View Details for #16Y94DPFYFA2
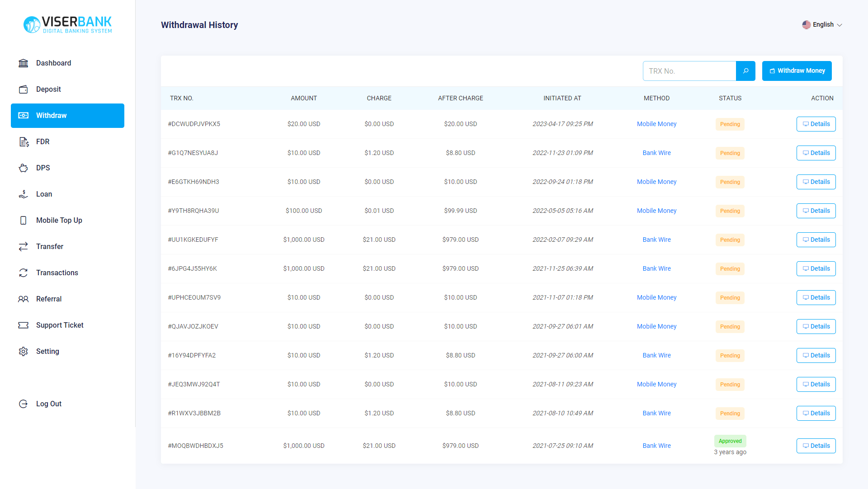The width and height of the screenshot is (868, 489). pos(816,356)
